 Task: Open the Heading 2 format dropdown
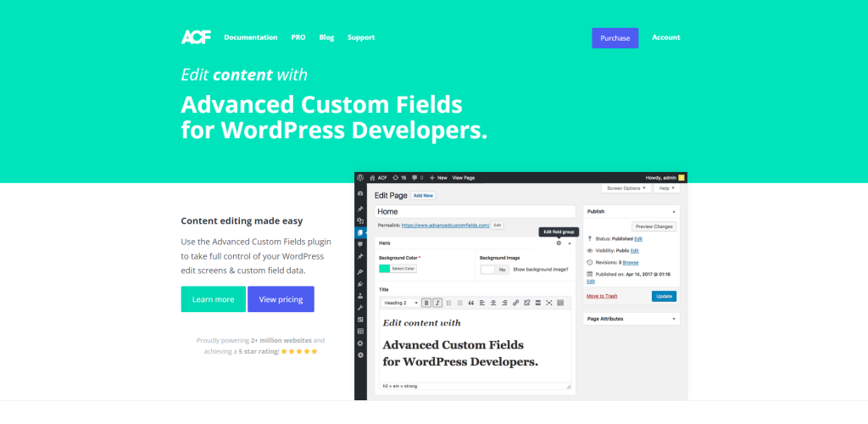tap(401, 303)
